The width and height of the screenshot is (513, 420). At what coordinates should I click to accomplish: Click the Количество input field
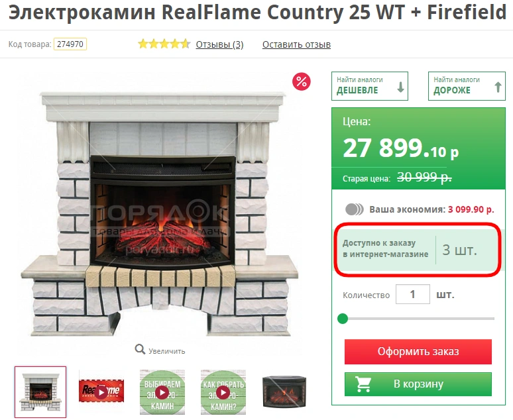[412, 294]
